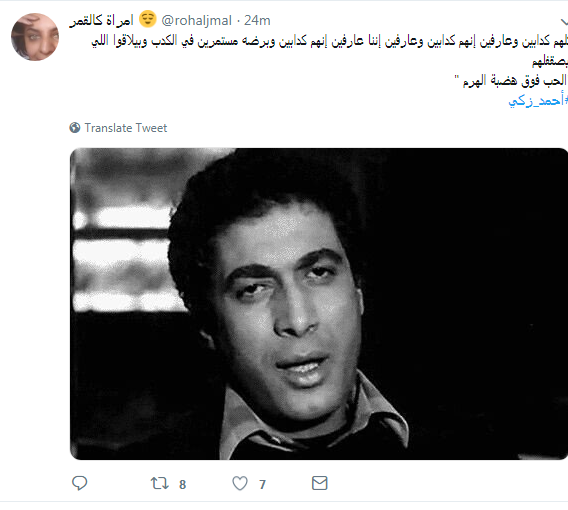Viewport: 568px width, 510px height.
Task: Play the black-and-white GIF of the man
Action: (x=319, y=304)
